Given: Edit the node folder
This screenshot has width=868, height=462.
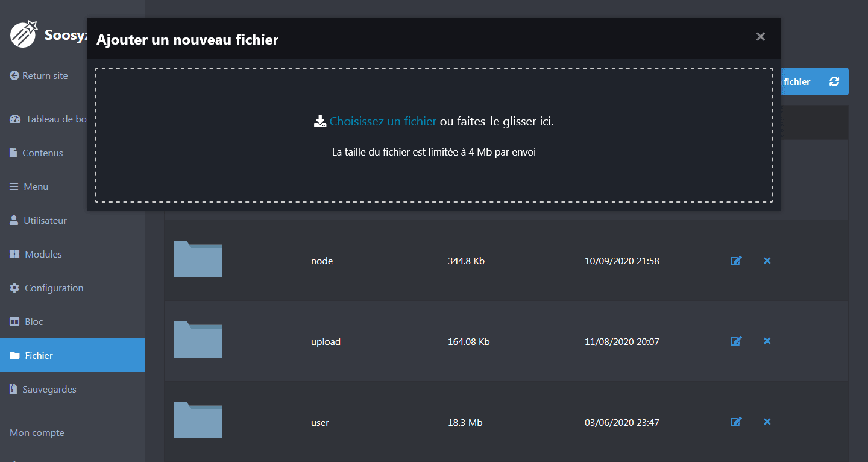Looking at the screenshot, I should (x=736, y=261).
